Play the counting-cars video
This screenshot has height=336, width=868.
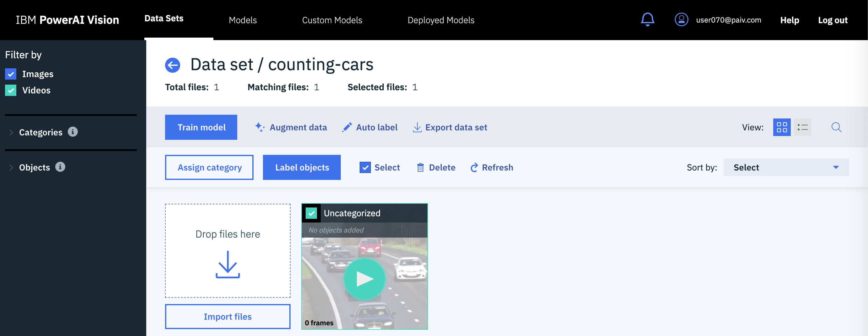coord(364,279)
